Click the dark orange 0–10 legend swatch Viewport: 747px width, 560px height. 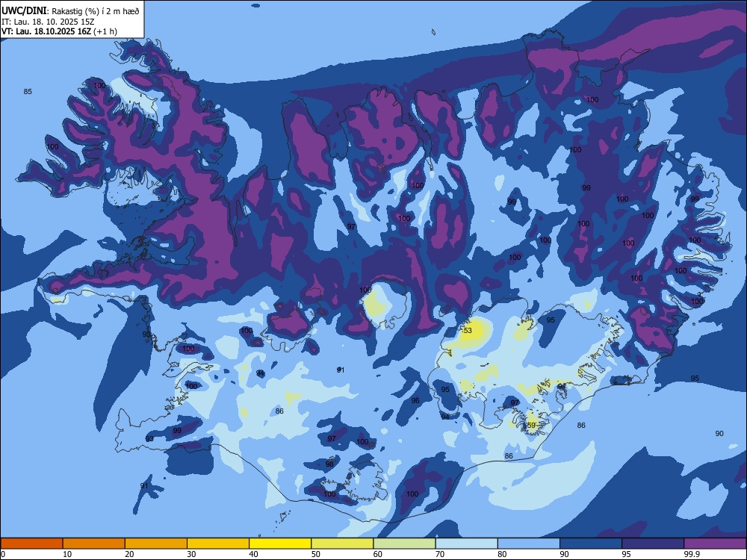coord(31,544)
